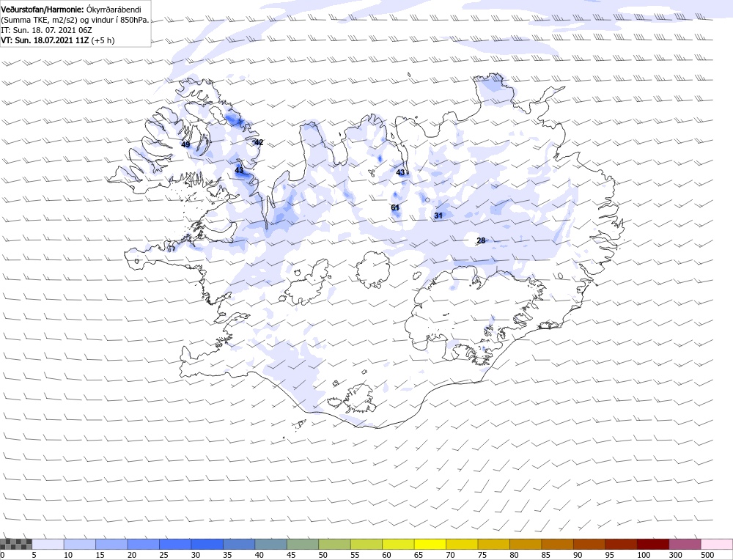Click the 'IT: Sun. 18. 07. 2021 06Z' line
733x560 pixels.
[46, 30]
